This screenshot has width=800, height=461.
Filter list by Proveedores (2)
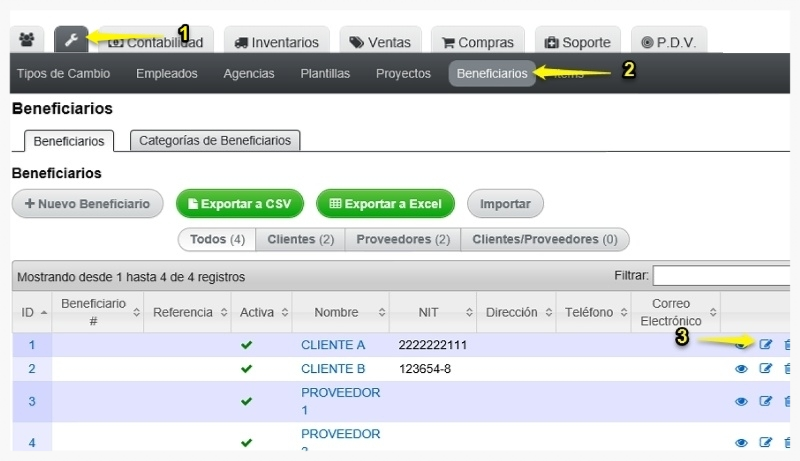click(x=403, y=239)
